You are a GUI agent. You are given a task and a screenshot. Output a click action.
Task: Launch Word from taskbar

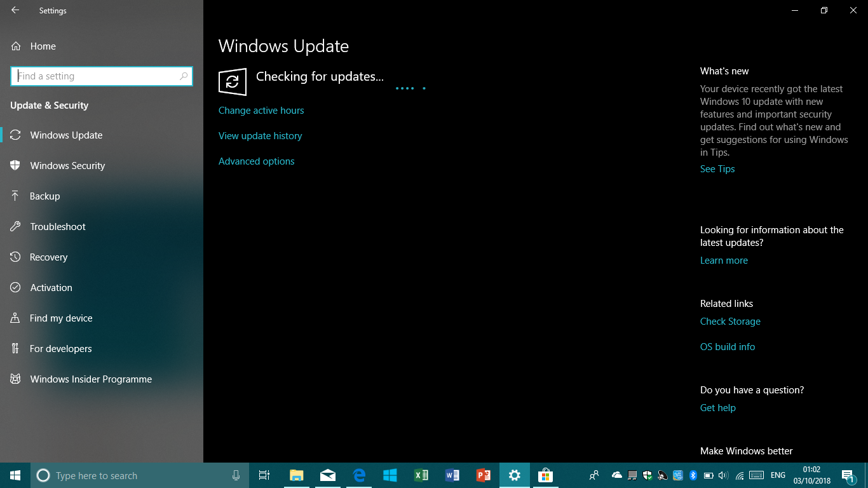[452, 475]
